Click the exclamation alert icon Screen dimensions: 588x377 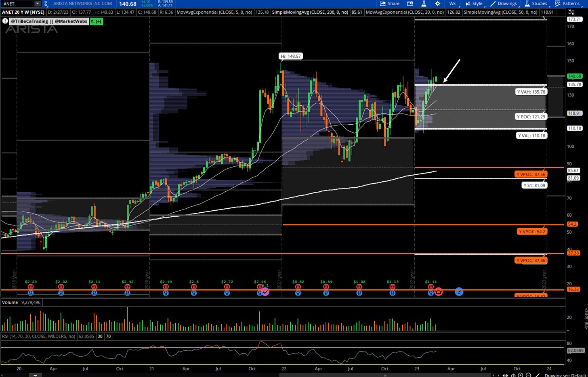click(5, 21)
